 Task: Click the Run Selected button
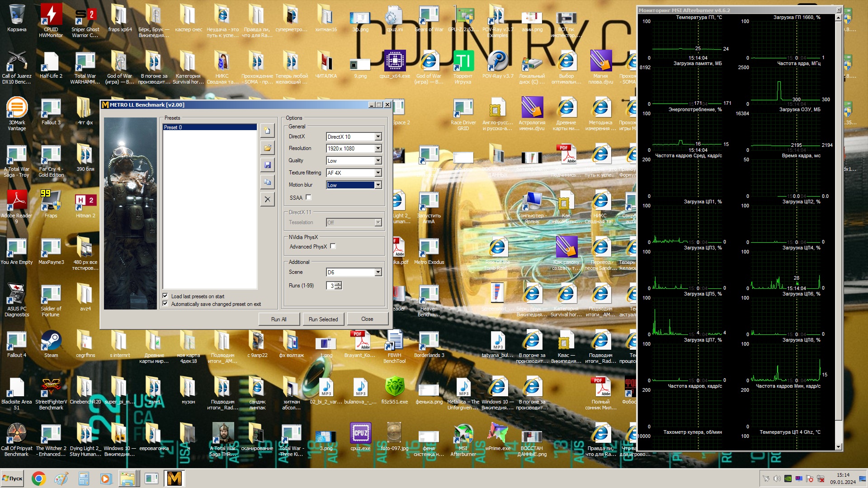(x=323, y=319)
